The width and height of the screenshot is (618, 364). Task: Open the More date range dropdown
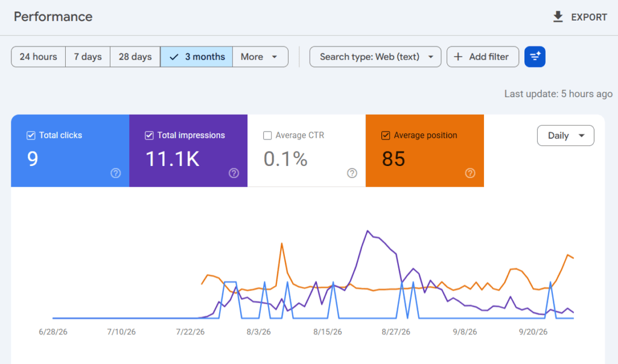[260, 57]
